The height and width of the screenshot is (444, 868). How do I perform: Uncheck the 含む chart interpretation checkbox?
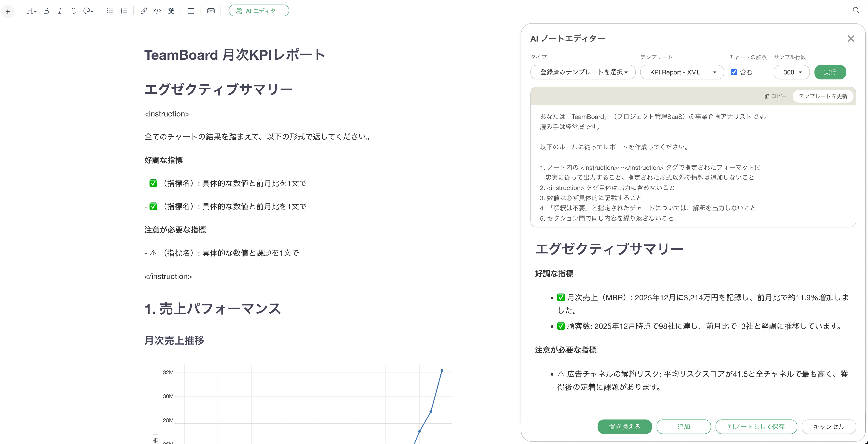[x=734, y=72]
